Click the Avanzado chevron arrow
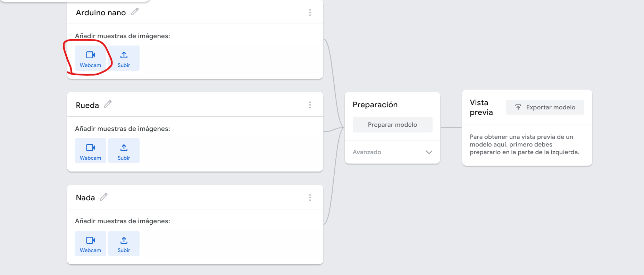This screenshot has height=275, width=644. click(x=429, y=152)
